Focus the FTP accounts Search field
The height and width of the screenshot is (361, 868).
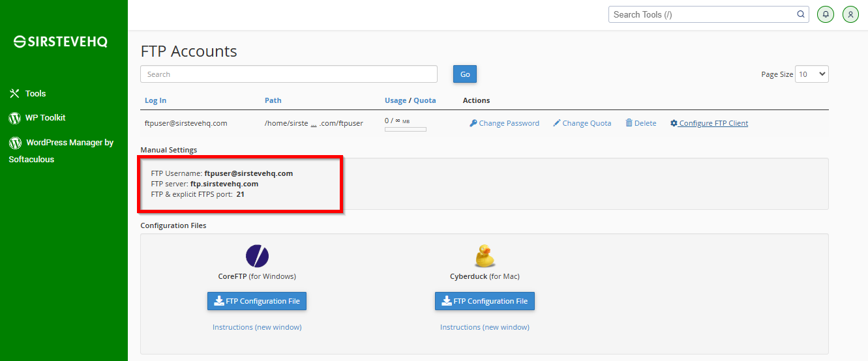[289, 74]
